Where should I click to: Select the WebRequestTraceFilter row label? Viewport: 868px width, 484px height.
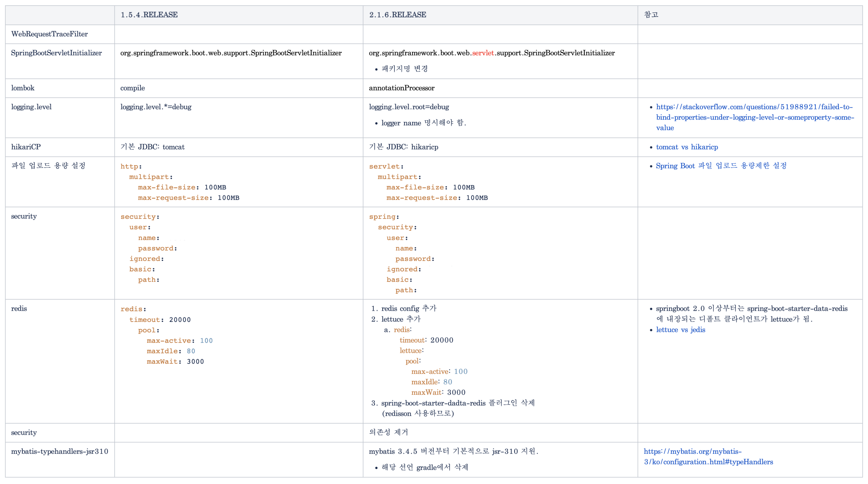[x=49, y=34]
